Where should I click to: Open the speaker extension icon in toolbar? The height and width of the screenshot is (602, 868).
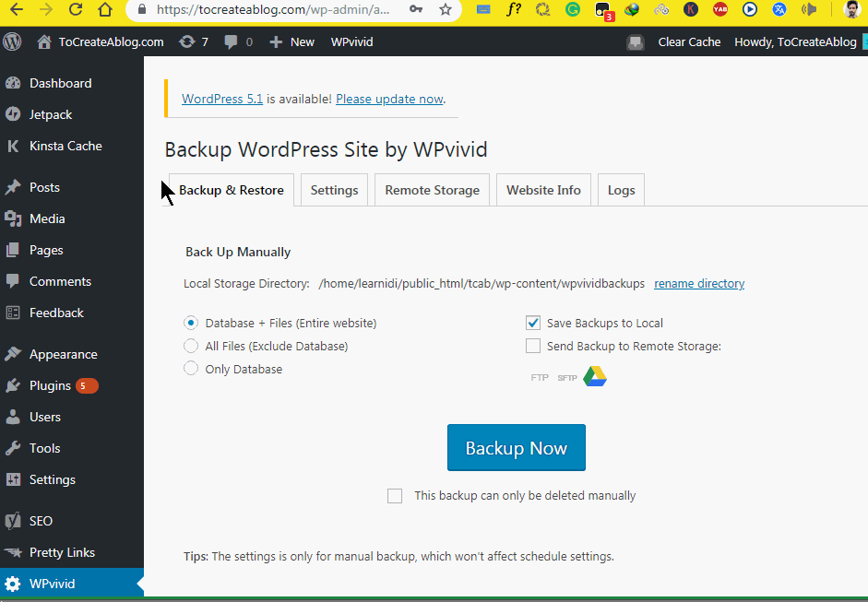coord(809,9)
